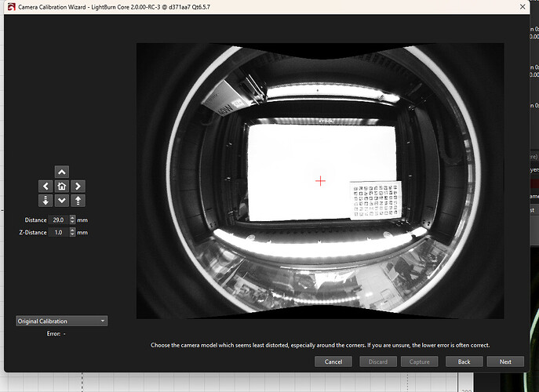This screenshot has height=392, width=539.
Task: Go Back to previous wizard step
Action: 463,361
